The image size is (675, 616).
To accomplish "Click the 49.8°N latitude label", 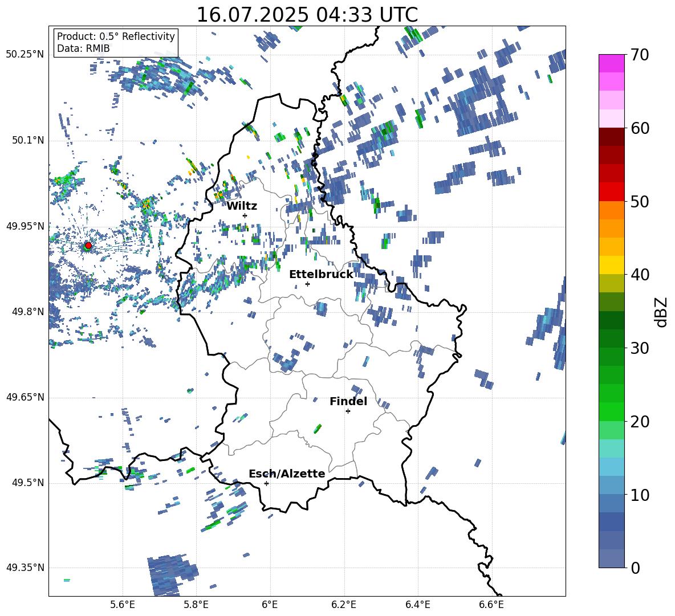I will click(28, 312).
